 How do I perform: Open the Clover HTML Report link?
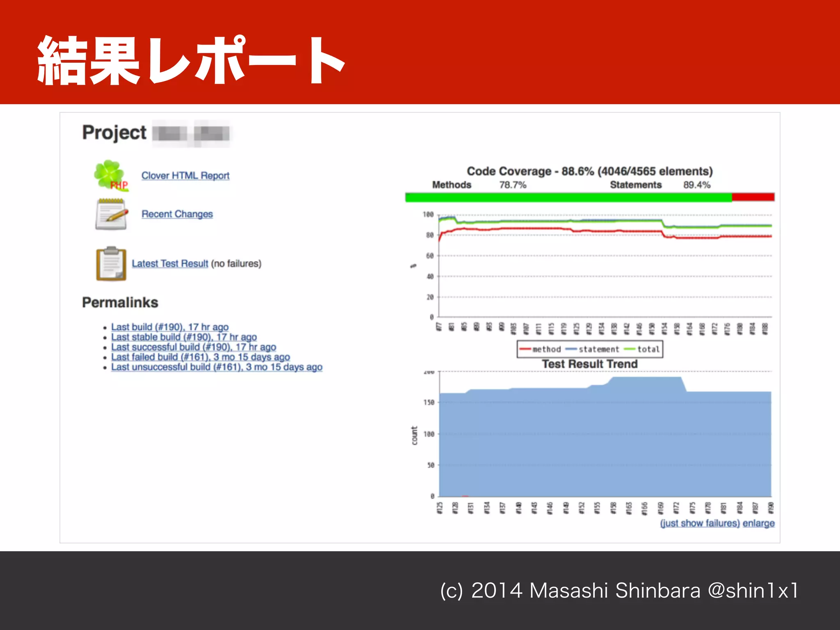185,176
